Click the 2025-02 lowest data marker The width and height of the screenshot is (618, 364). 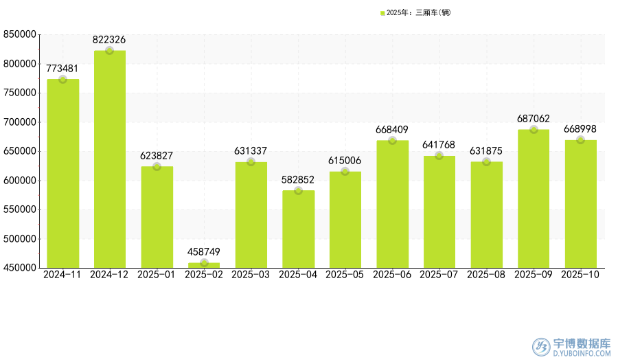pos(204,263)
